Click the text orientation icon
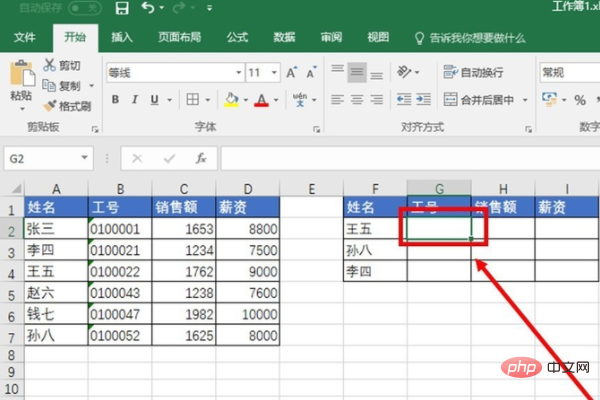This screenshot has height=400, width=600. [x=404, y=72]
